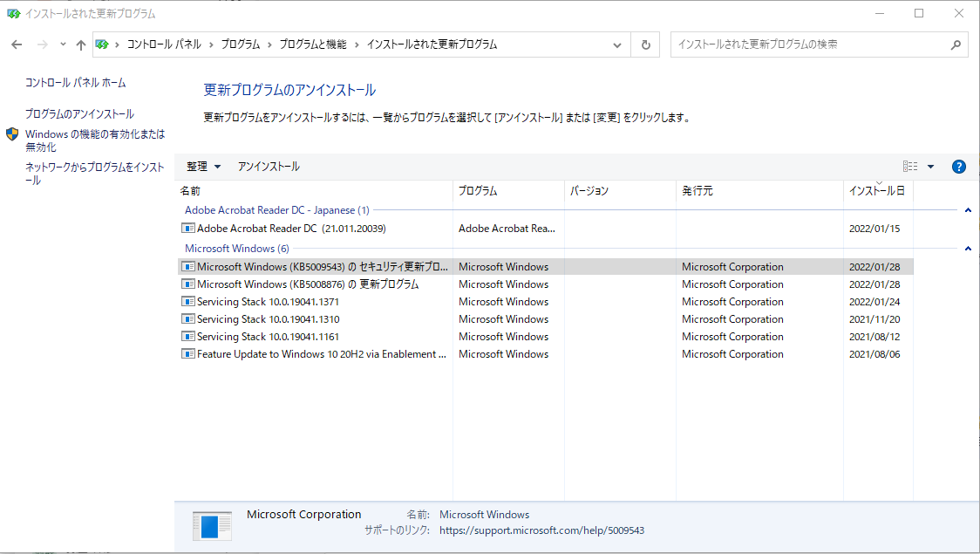Image resolution: width=980 pixels, height=554 pixels.
Task: Open コントロール パネル ホーム link
Action: [76, 83]
